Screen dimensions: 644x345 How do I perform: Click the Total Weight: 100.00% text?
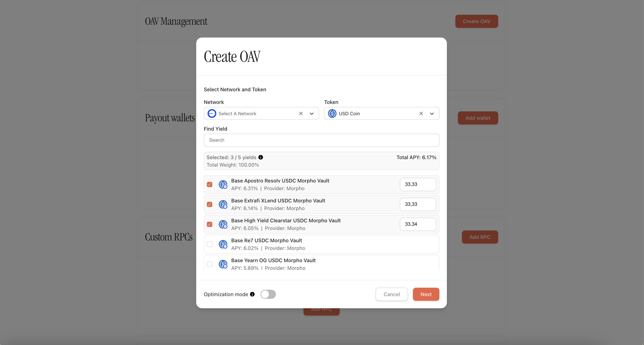(233, 165)
